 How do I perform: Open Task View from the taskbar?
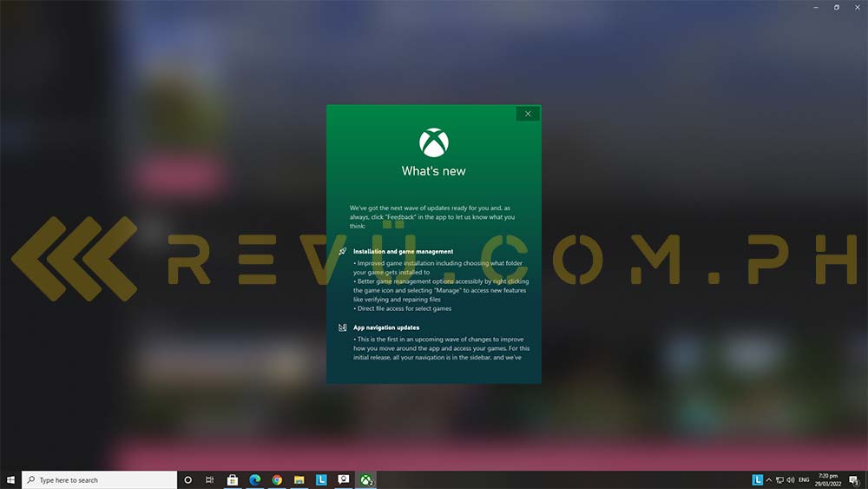209,479
